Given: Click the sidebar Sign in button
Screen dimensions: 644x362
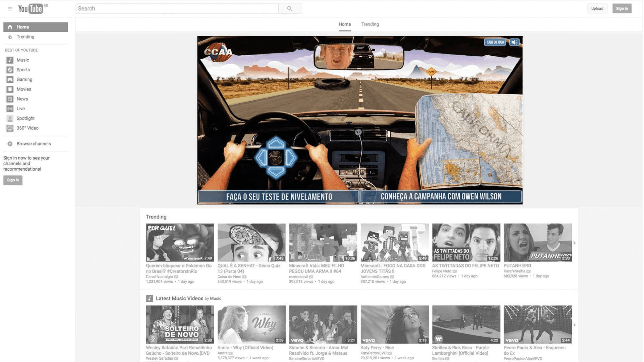Looking at the screenshot, I should point(13,180).
